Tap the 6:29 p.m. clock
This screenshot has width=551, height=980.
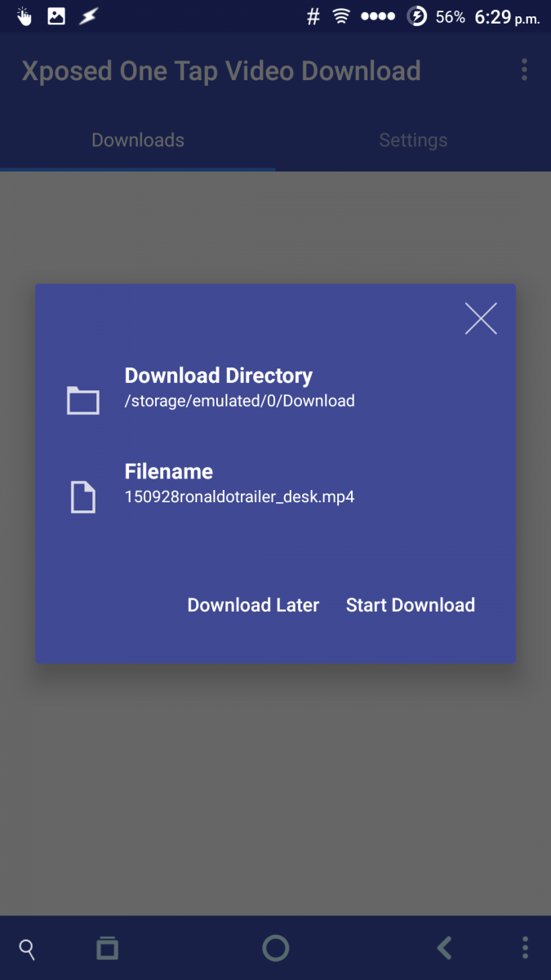click(x=507, y=17)
